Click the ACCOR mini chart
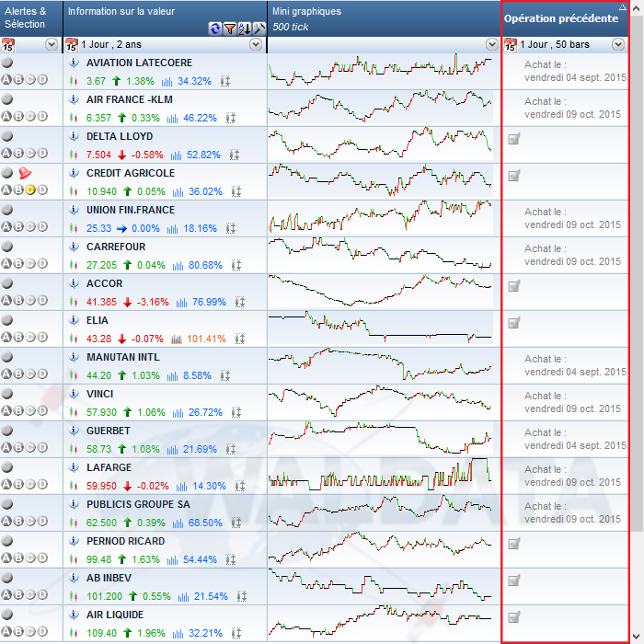Screen dimensions: 644x644 point(380,291)
